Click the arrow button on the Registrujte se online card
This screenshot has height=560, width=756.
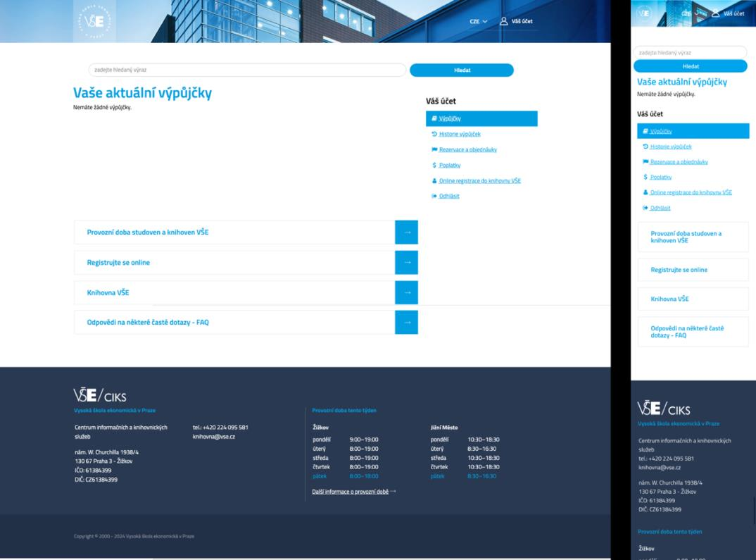pyautogui.click(x=406, y=263)
